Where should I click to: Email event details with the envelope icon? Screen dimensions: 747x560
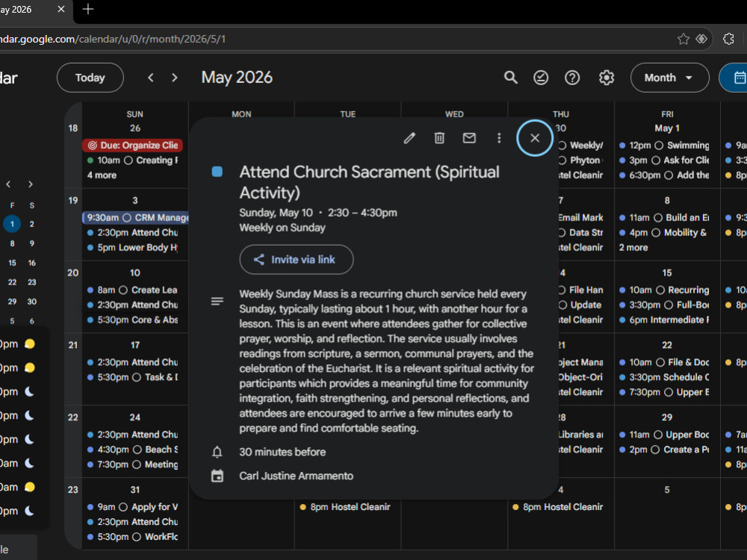coord(469,138)
